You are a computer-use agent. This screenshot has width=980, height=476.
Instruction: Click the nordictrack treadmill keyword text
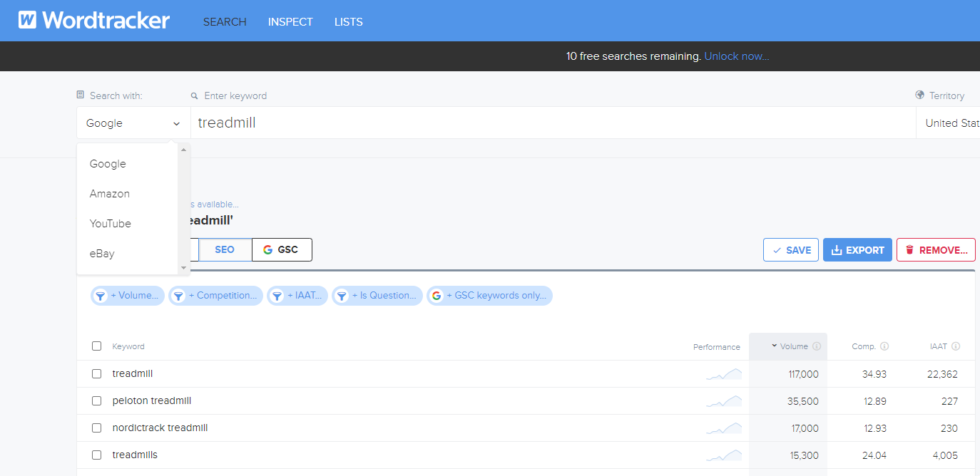point(160,428)
